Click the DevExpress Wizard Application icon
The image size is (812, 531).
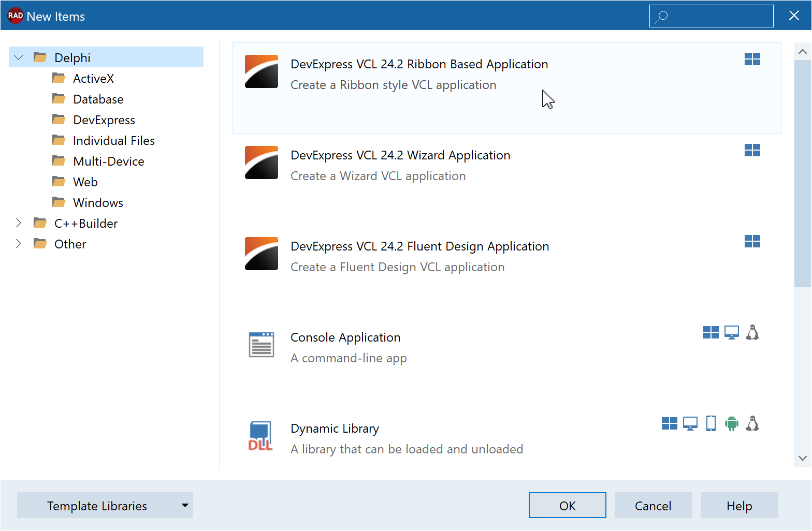(261, 163)
